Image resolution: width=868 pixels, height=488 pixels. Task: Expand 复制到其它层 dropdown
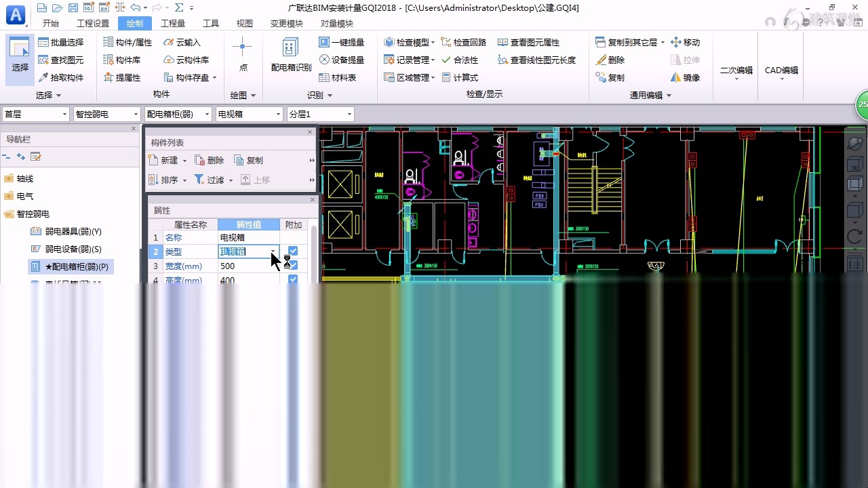661,42
